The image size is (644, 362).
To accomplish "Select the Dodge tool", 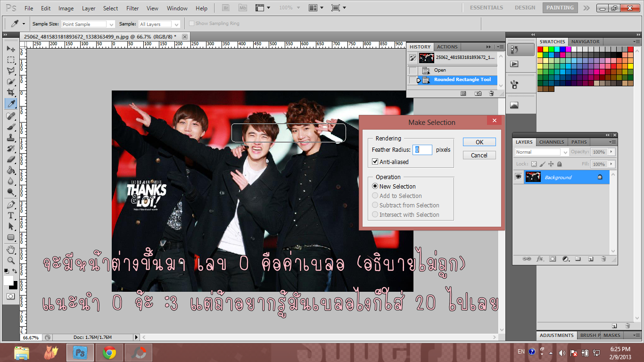I will point(11,191).
